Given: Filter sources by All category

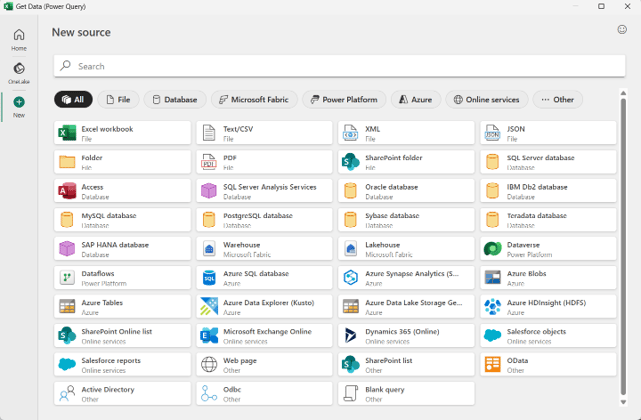Looking at the screenshot, I should [73, 99].
